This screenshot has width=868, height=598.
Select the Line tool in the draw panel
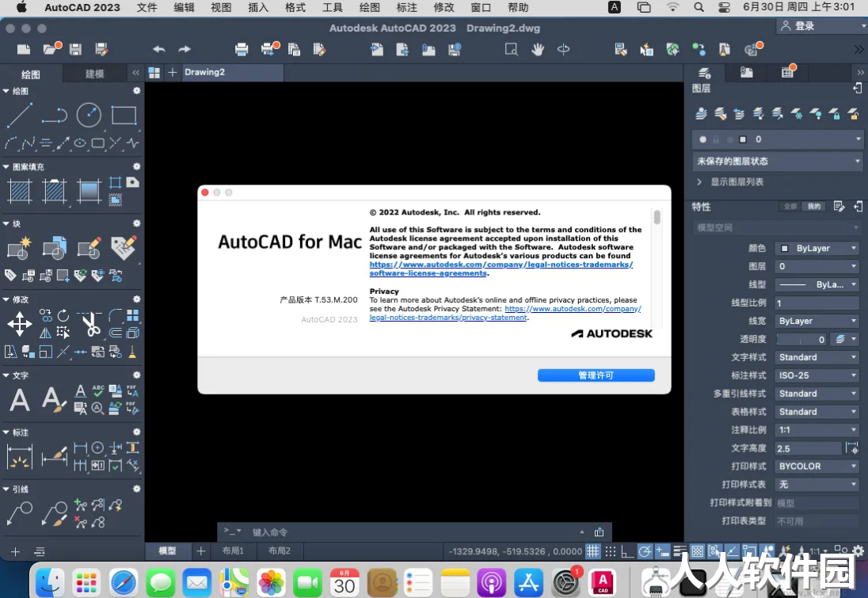point(19,115)
